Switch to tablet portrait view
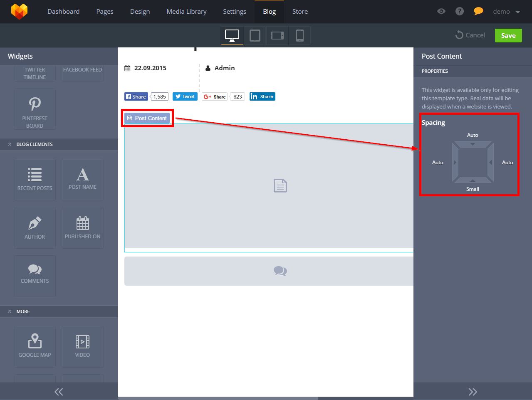 (x=255, y=35)
